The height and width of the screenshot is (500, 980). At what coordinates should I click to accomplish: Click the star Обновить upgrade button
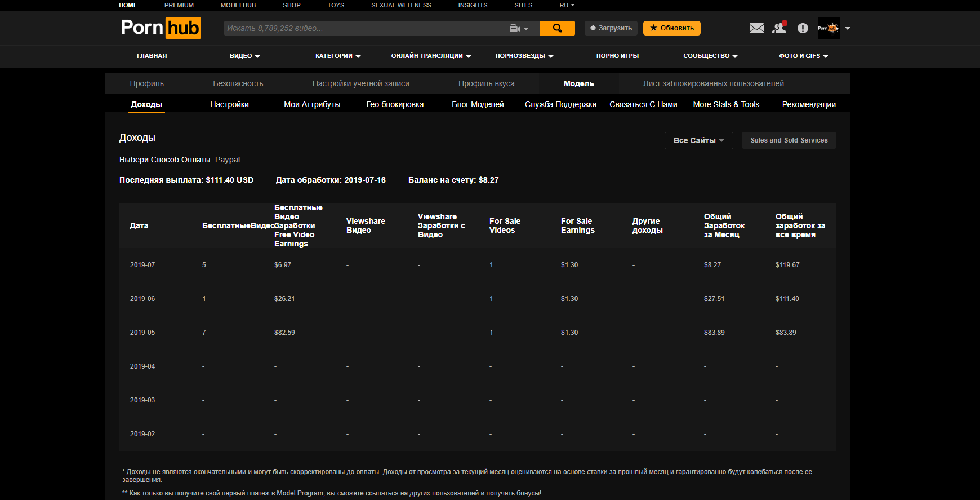671,28
